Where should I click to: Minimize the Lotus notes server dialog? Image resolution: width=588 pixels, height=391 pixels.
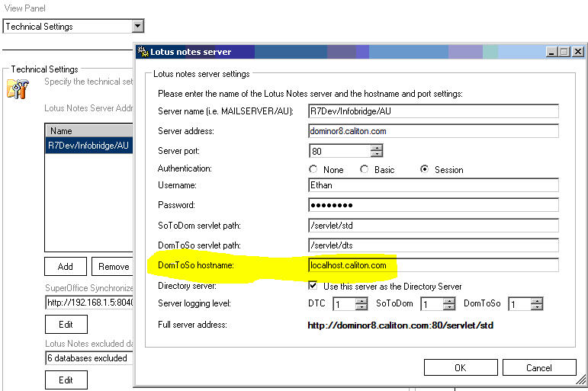(551, 52)
